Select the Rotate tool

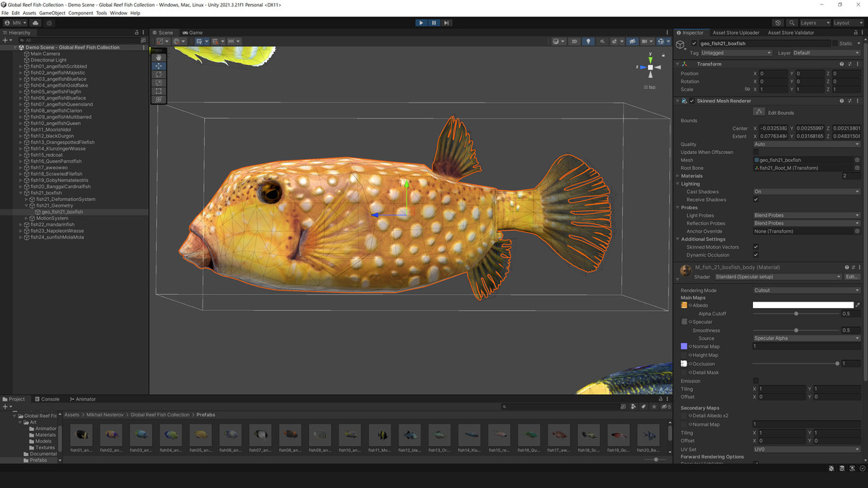(x=158, y=75)
